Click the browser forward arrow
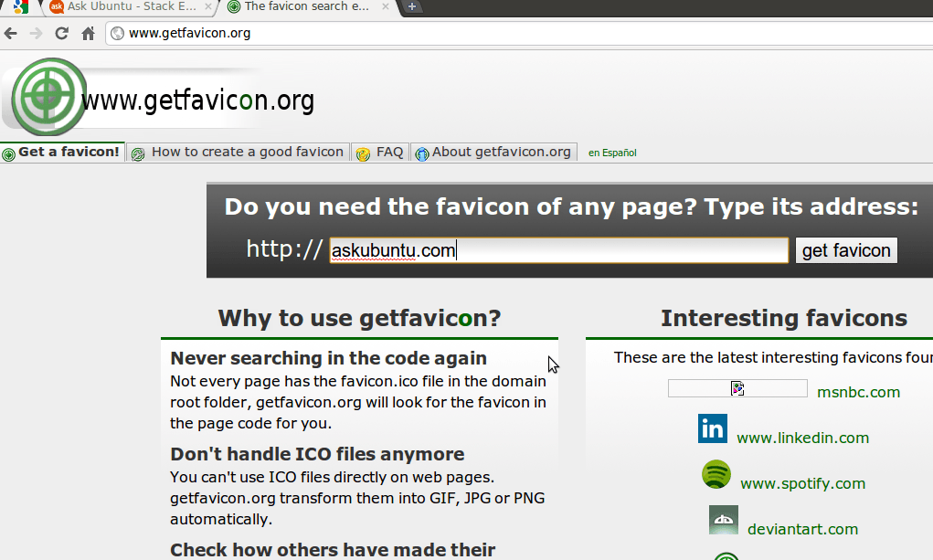933x560 pixels. (37, 33)
